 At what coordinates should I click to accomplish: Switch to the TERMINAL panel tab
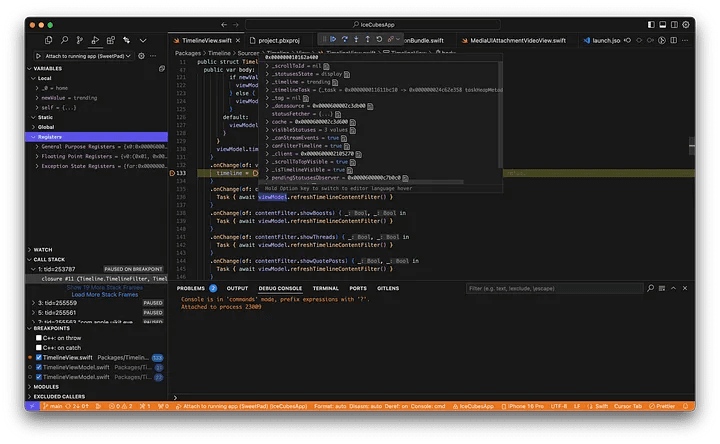coord(326,288)
